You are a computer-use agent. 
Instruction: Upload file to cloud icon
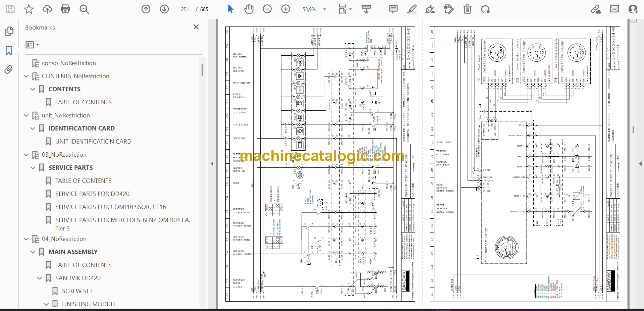tap(47, 9)
